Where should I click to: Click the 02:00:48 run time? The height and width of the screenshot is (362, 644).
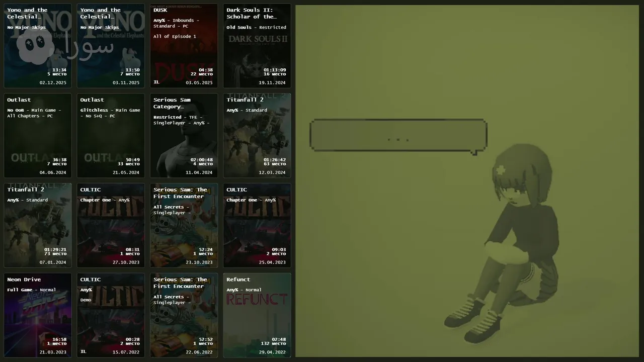pos(202,160)
